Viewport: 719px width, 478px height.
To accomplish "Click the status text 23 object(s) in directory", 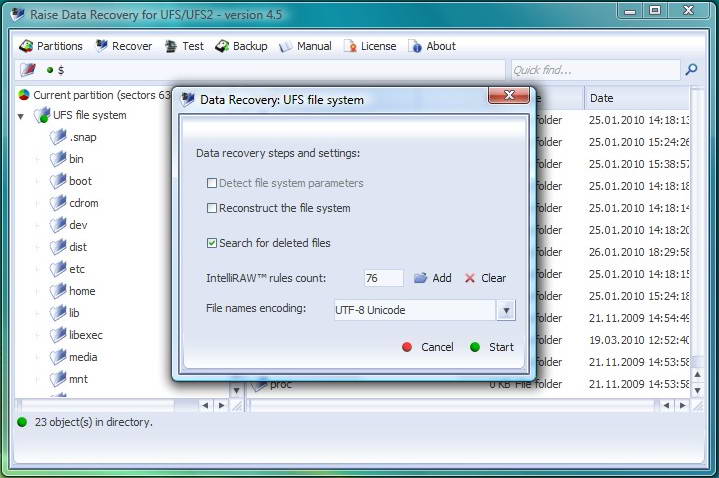I will (x=94, y=422).
